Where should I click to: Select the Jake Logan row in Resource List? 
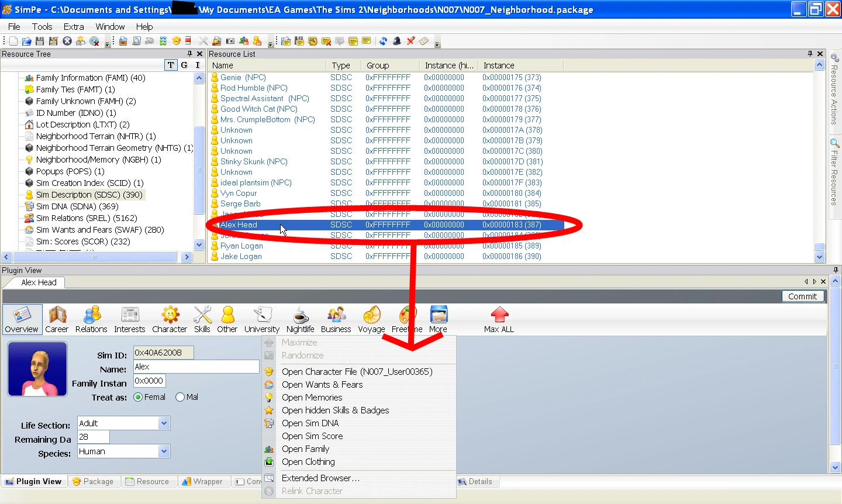(386, 256)
